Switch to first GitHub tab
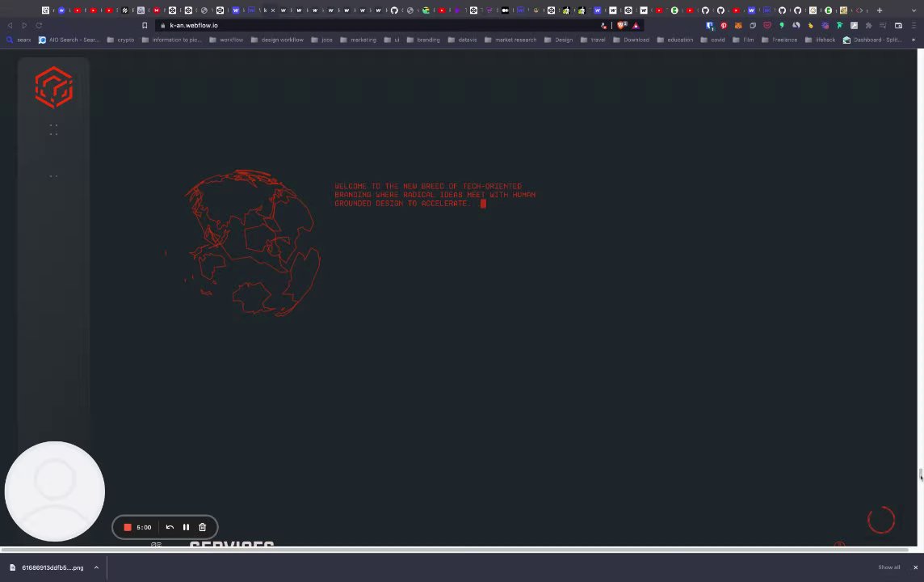This screenshot has width=924, height=582. [x=394, y=10]
